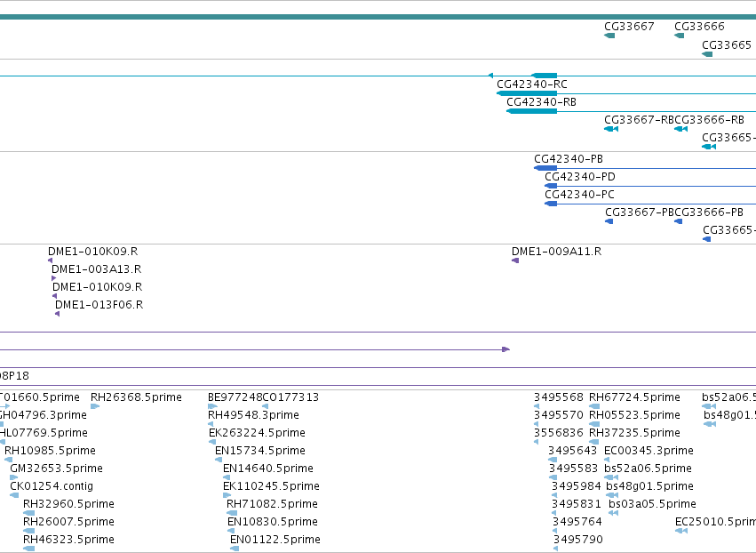Select the CG42340-PB protein label
The height and width of the screenshot is (553, 756).
click(x=569, y=159)
